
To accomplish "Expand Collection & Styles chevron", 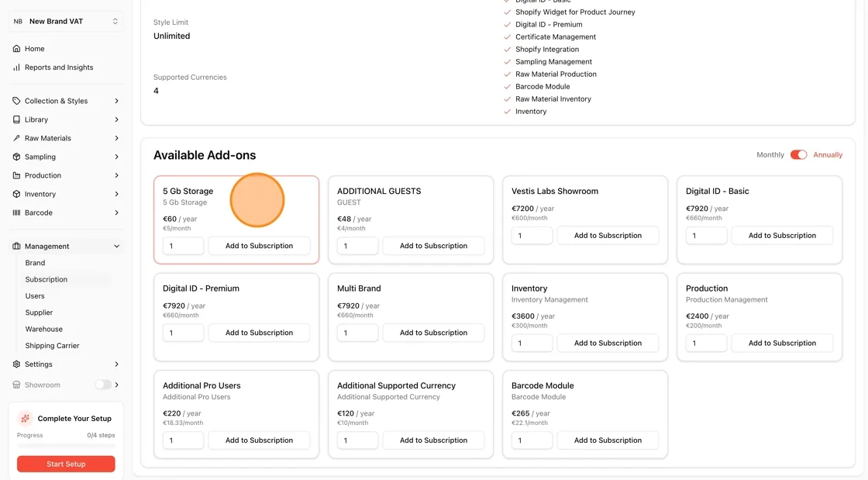I will [116, 101].
